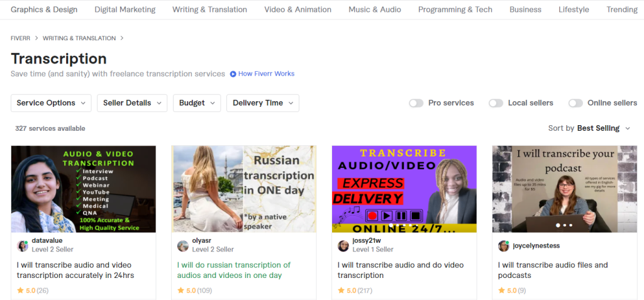Open joycelynestess seller profile name
This screenshot has height=300, width=644.
[536, 246]
